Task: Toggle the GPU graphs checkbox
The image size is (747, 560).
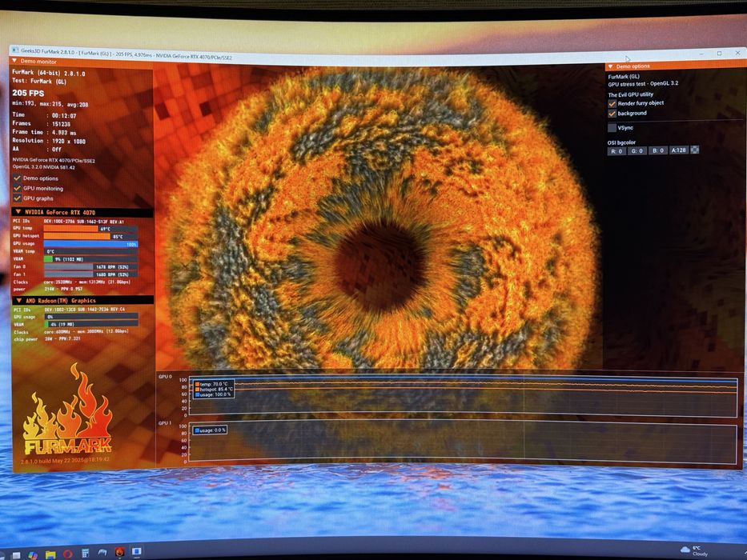Action: pyautogui.click(x=17, y=198)
